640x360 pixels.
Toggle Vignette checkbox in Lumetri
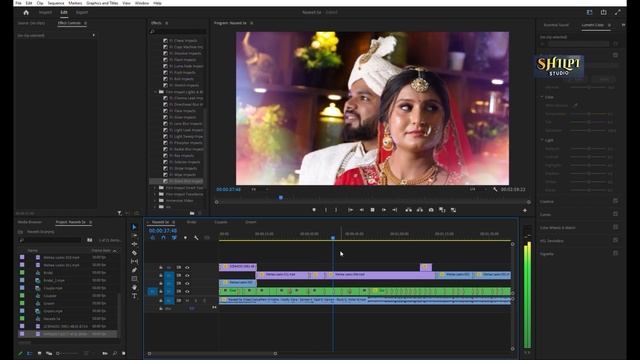[x=615, y=253]
